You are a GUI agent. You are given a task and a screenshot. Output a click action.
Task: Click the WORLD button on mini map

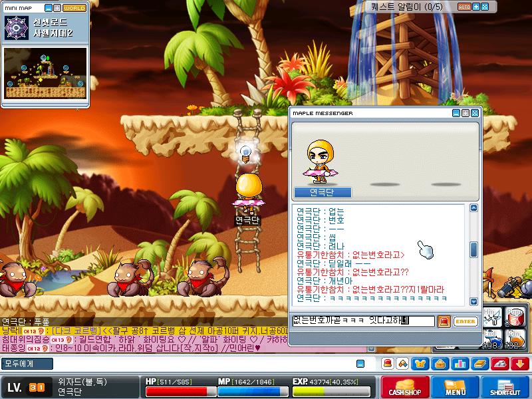pyautogui.click(x=74, y=8)
